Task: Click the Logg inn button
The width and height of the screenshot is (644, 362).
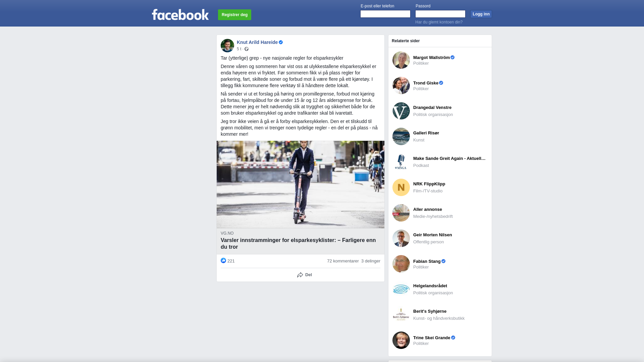Action: coord(481,14)
